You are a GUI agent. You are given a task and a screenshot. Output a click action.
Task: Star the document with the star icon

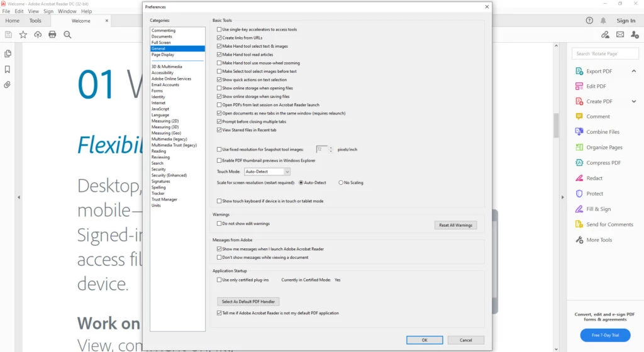[x=23, y=35]
